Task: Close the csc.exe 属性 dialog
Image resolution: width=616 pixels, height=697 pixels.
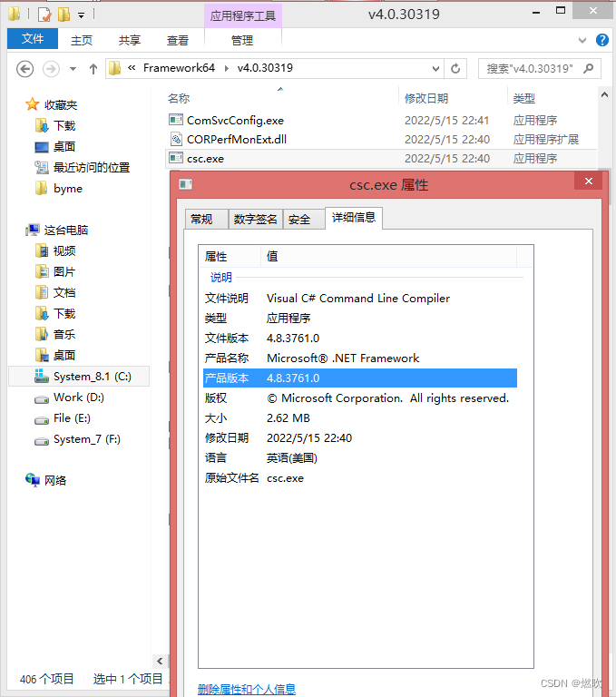Action: tap(589, 181)
